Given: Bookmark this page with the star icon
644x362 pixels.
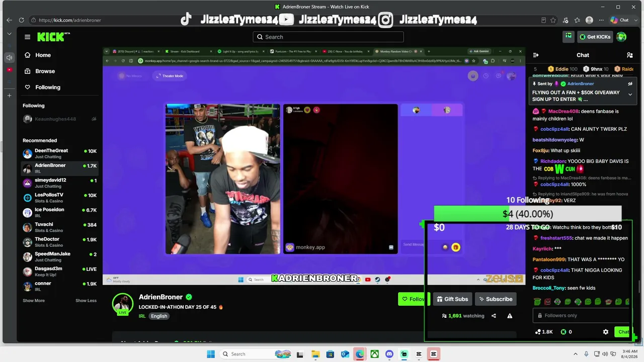Looking at the screenshot, I should coord(553,20).
